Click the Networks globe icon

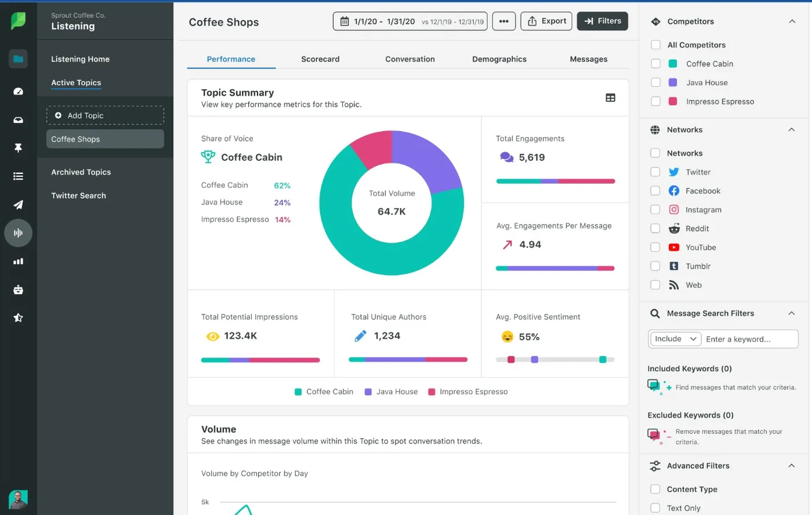click(x=655, y=130)
